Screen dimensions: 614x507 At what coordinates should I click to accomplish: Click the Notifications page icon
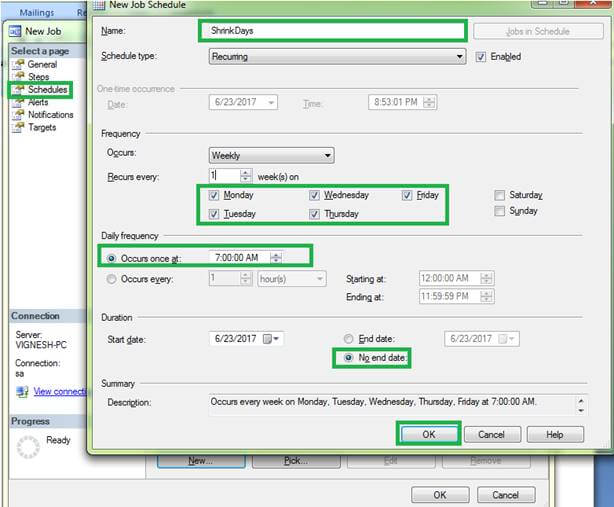18,115
